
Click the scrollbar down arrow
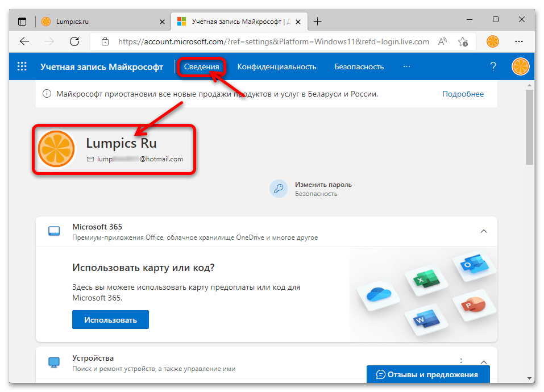pyautogui.click(x=529, y=378)
